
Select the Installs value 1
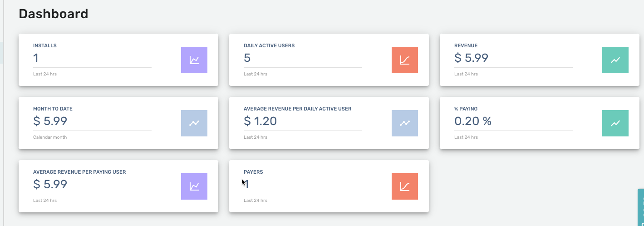click(x=36, y=58)
